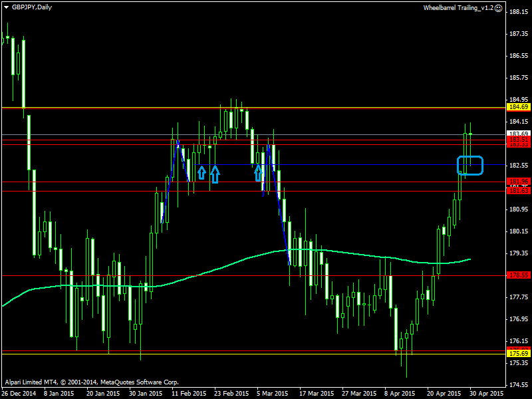Click the 186.55 price scale value
The width and height of the screenshot is (532, 399).
pos(519,56)
